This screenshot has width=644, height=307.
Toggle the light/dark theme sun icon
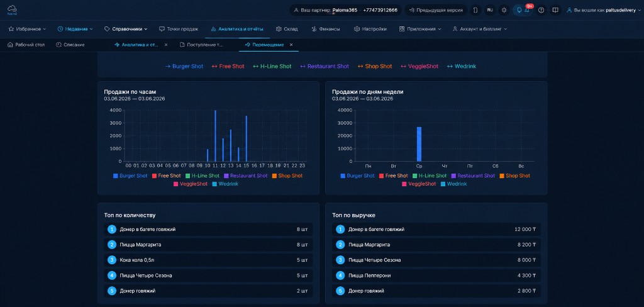(504, 10)
